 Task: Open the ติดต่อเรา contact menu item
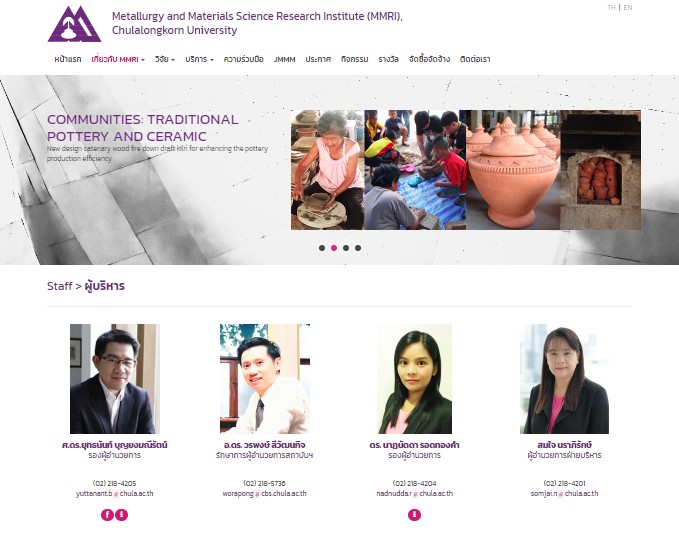[x=475, y=59]
